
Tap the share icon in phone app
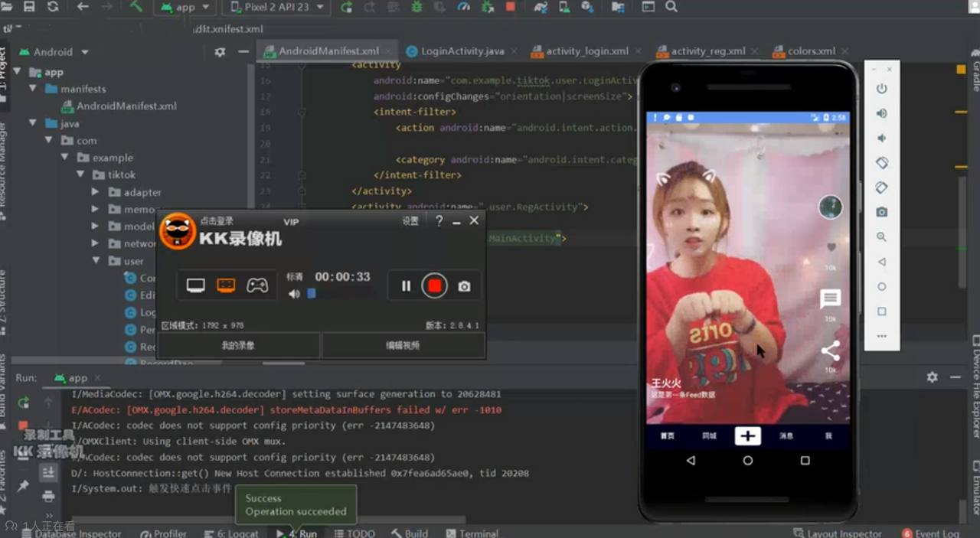click(830, 351)
